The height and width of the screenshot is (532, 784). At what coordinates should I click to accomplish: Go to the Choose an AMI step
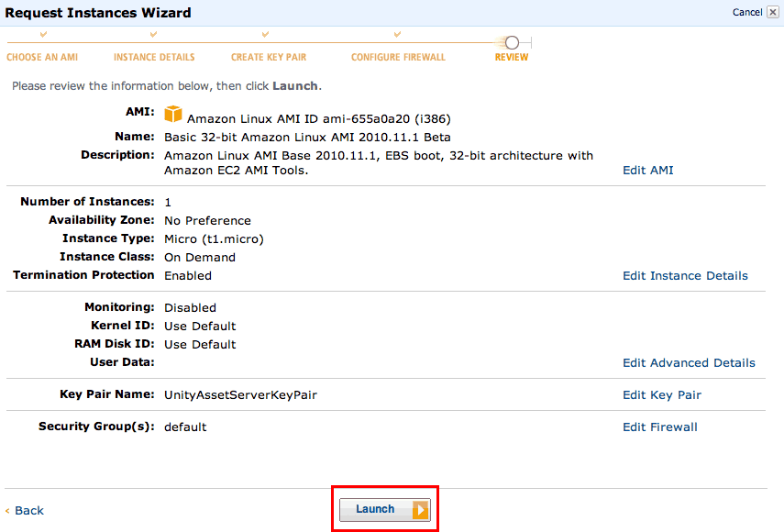[43, 57]
